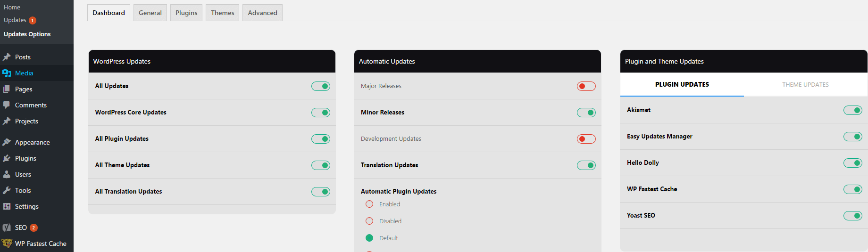Toggle All Translation Updates switch
The width and height of the screenshot is (868, 252).
click(x=321, y=192)
